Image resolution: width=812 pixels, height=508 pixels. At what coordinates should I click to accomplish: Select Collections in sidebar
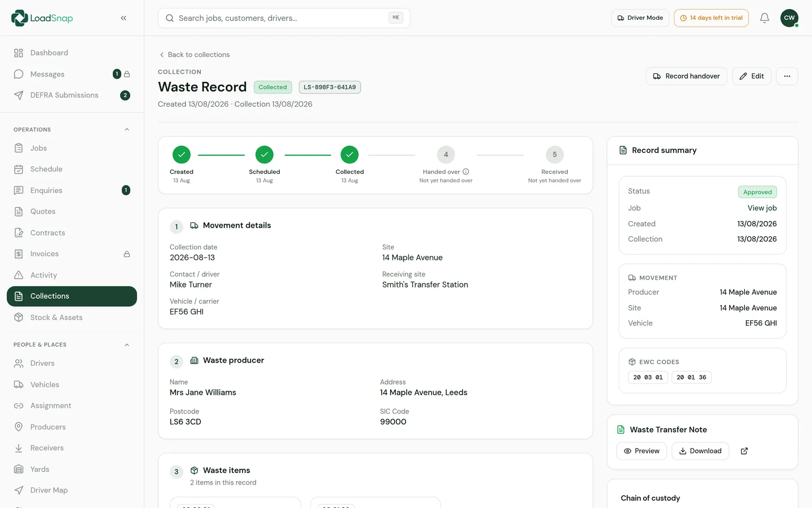coord(72,296)
